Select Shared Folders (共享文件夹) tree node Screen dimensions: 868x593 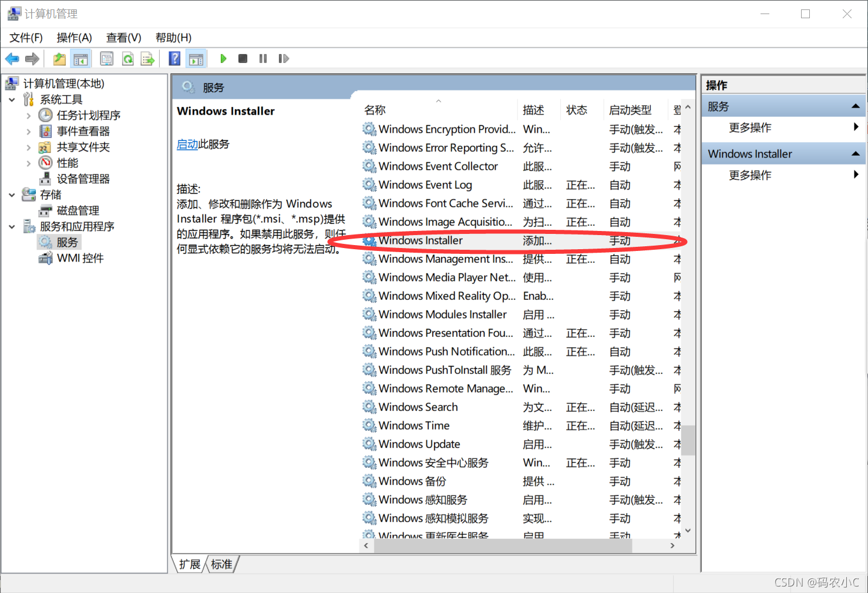tap(83, 147)
